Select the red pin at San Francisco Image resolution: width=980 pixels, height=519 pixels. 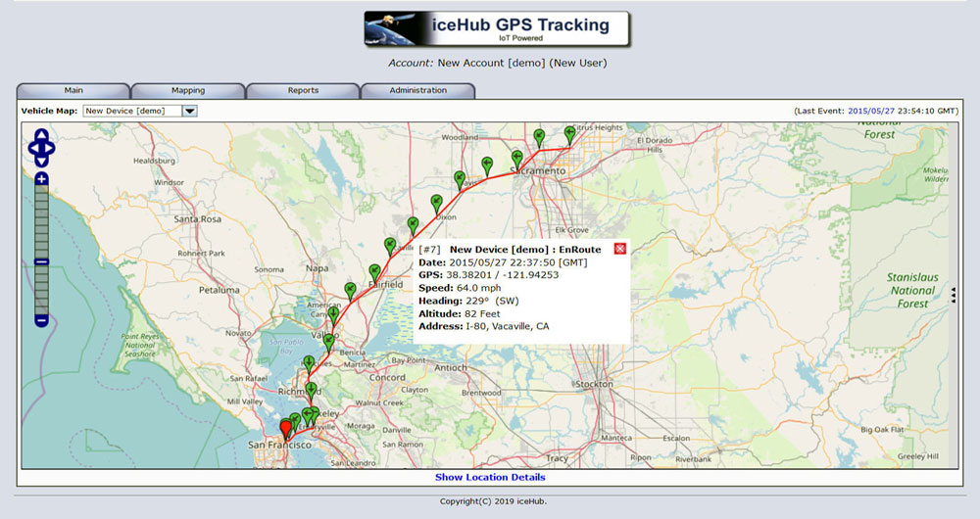pyautogui.click(x=285, y=430)
